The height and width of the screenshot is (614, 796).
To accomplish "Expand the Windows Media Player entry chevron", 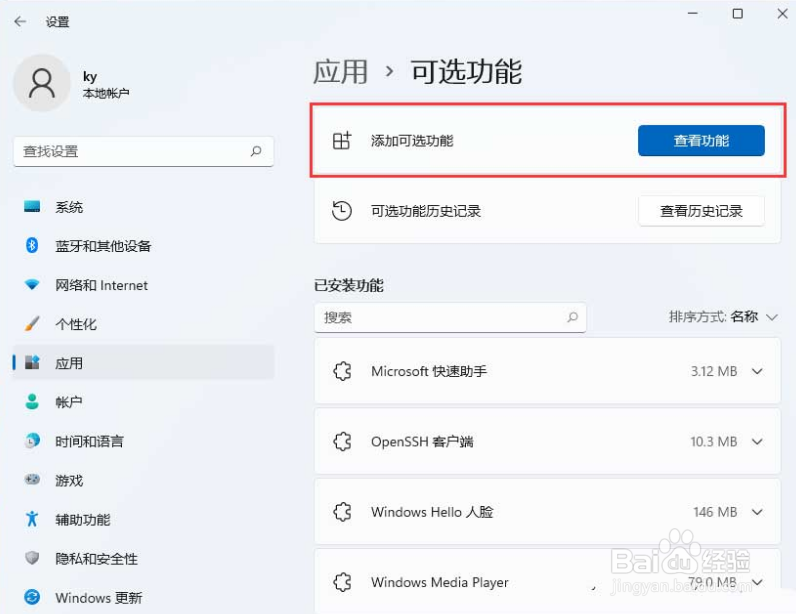I will pyautogui.click(x=757, y=581).
